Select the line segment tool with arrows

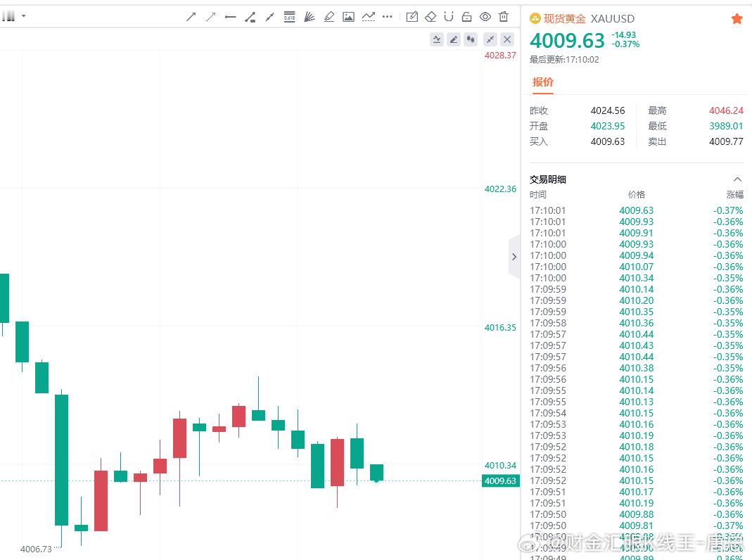(x=269, y=18)
